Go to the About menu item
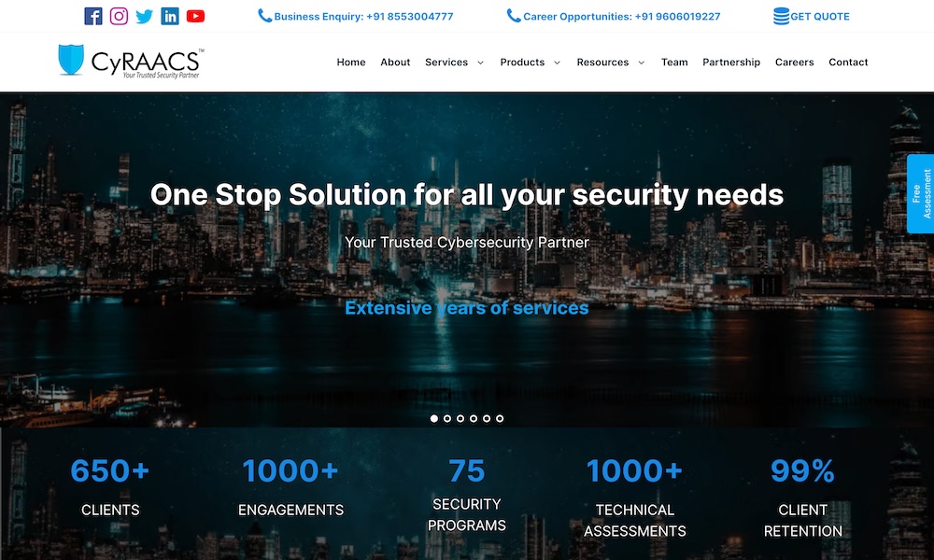Screen dimensions: 934x560 [x=395, y=62]
